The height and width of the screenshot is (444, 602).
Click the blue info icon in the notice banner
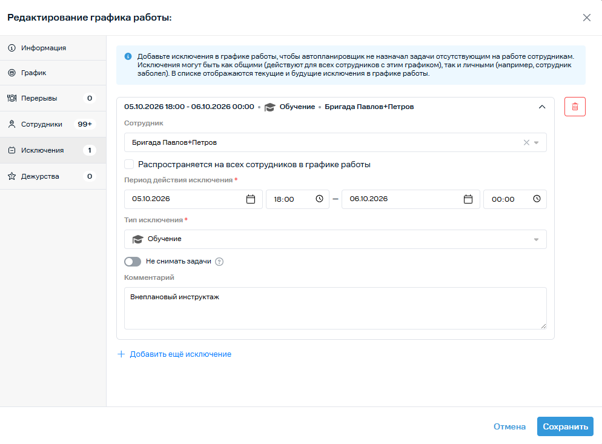tap(128, 56)
